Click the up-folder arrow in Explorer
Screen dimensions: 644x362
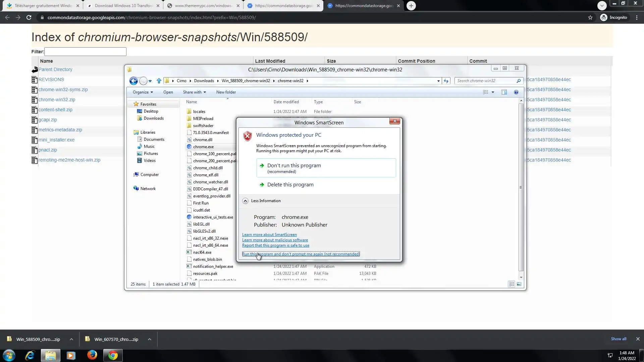tap(159, 81)
